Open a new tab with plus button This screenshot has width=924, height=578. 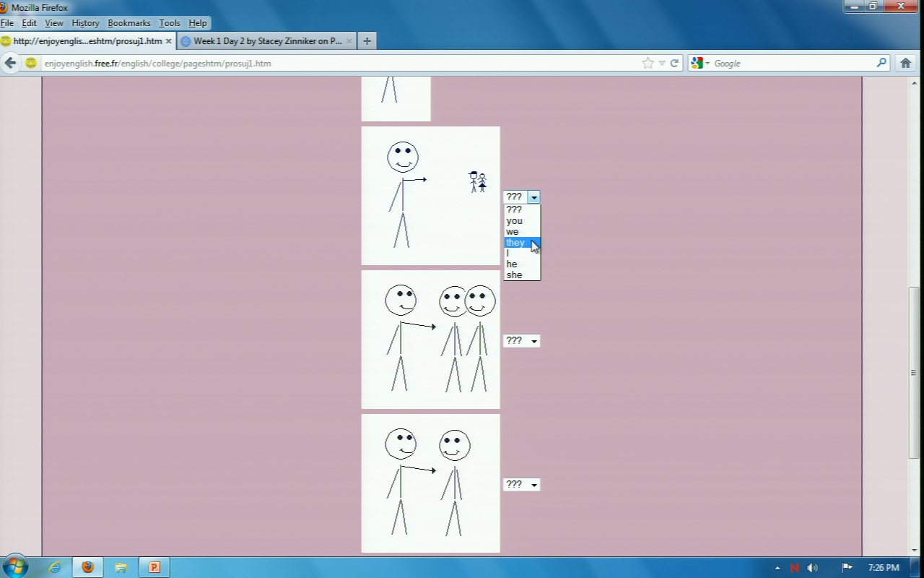click(367, 41)
